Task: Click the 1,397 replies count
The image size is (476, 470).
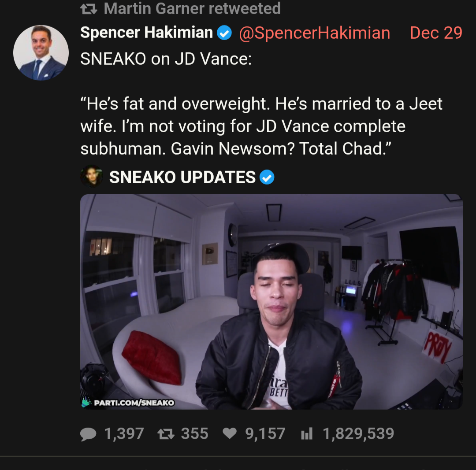Action: click(x=124, y=434)
